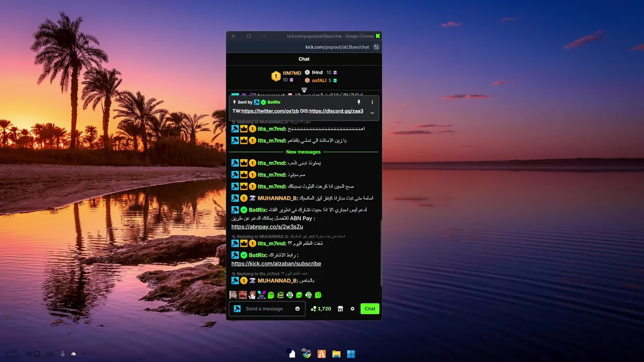Open the abnpay.co/s/2w3sZu link
Viewport: 644px width, 362px height.
pos(267,227)
